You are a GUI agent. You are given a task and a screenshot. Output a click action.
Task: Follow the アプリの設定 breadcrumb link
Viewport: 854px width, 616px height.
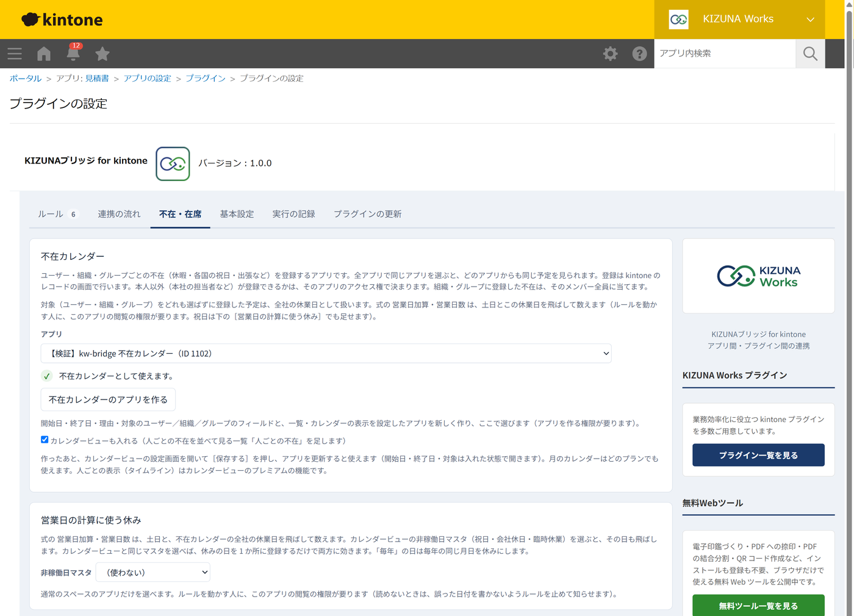click(x=147, y=79)
